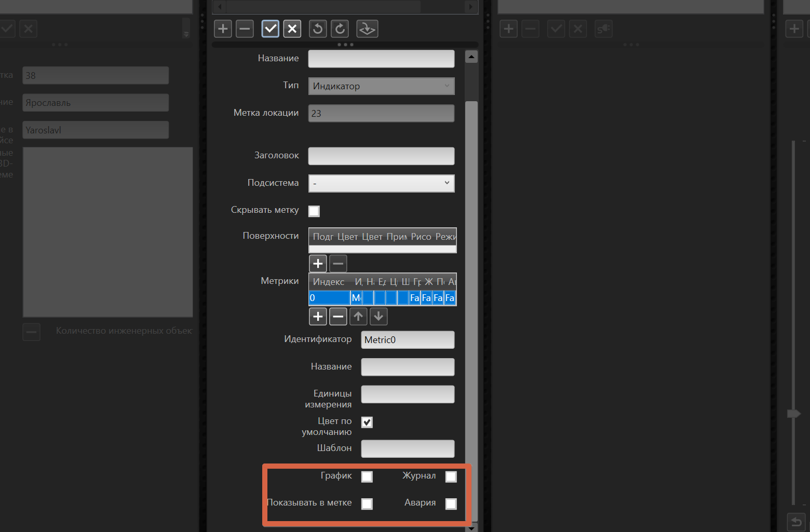810x532 pixels.
Task: Click the vertical slider handle at the right side
Action: (794, 414)
